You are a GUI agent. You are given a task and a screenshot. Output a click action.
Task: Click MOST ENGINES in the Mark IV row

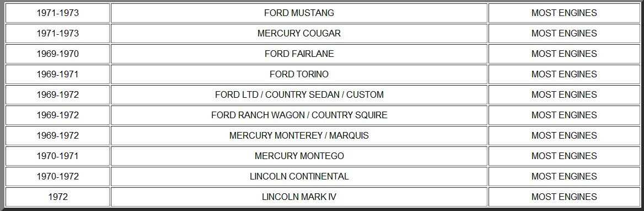click(564, 197)
